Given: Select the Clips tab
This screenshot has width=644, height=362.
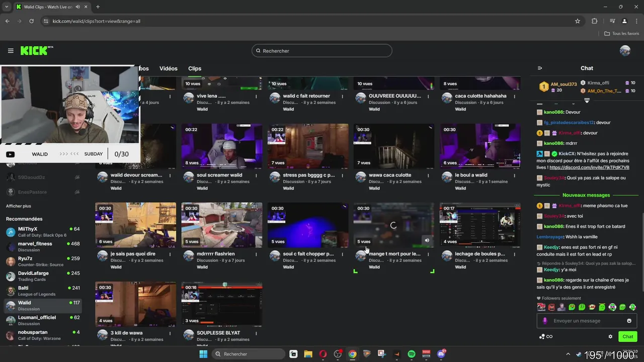Looking at the screenshot, I should coord(195,68).
